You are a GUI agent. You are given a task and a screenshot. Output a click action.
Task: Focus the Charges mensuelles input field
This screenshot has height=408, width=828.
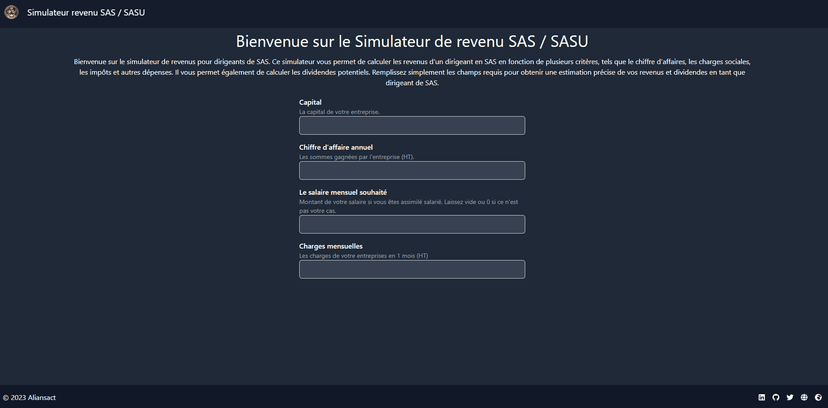(x=412, y=269)
